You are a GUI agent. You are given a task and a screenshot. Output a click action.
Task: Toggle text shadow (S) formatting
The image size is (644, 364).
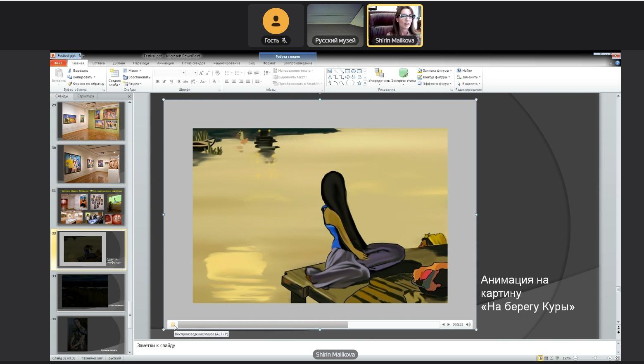178,81
